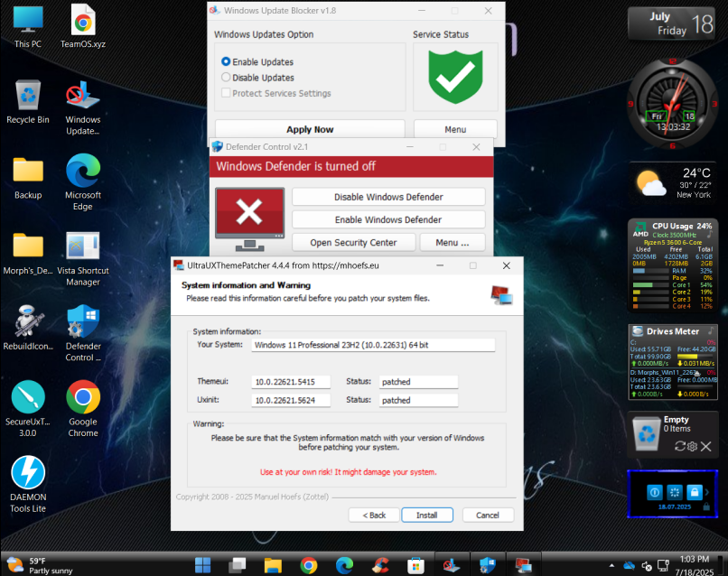Open settings gear in Recycle Bin gadget

(692, 446)
